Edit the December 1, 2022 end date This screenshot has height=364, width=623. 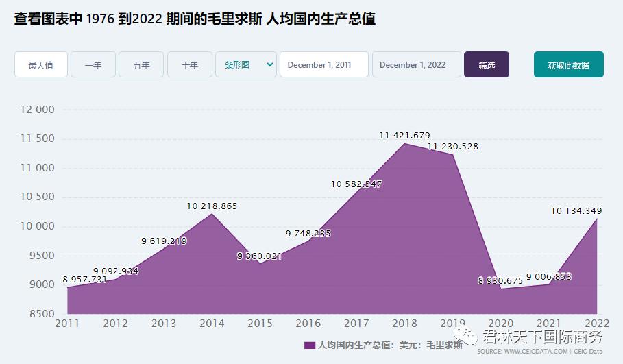coord(416,65)
